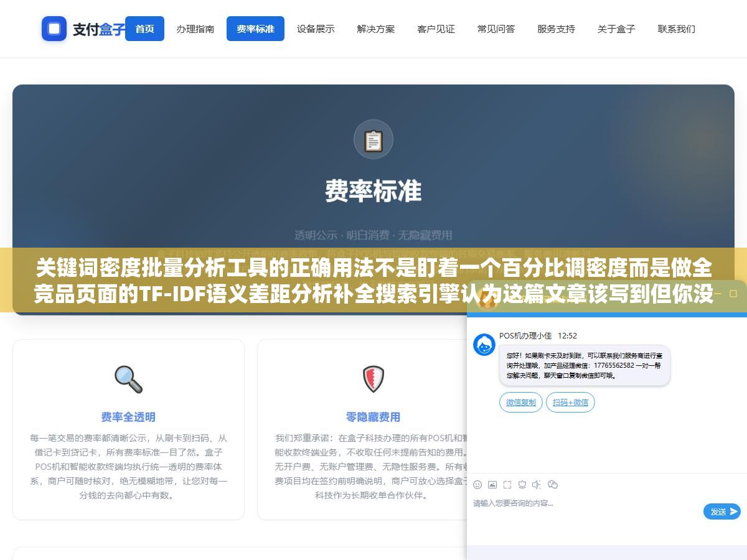This screenshot has width=747, height=560.
Task: Navigate to 解决方案
Action: click(376, 29)
